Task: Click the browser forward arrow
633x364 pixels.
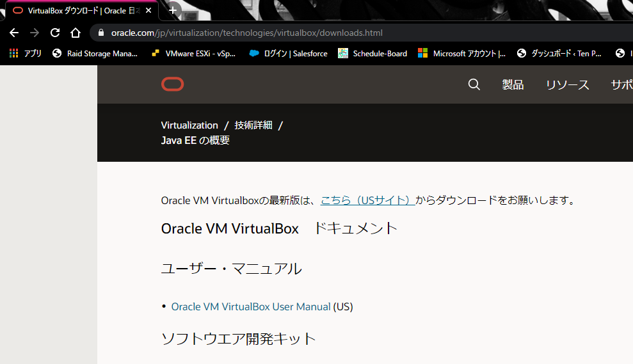Action: pos(35,33)
